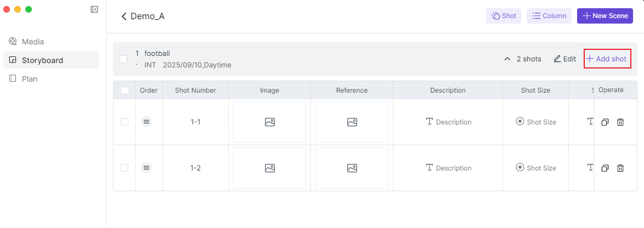Image resolution: width=644 pixels, height=228 pixels.
Task: Grab the drag handle for shot 1-1
Action: (146, 122)
